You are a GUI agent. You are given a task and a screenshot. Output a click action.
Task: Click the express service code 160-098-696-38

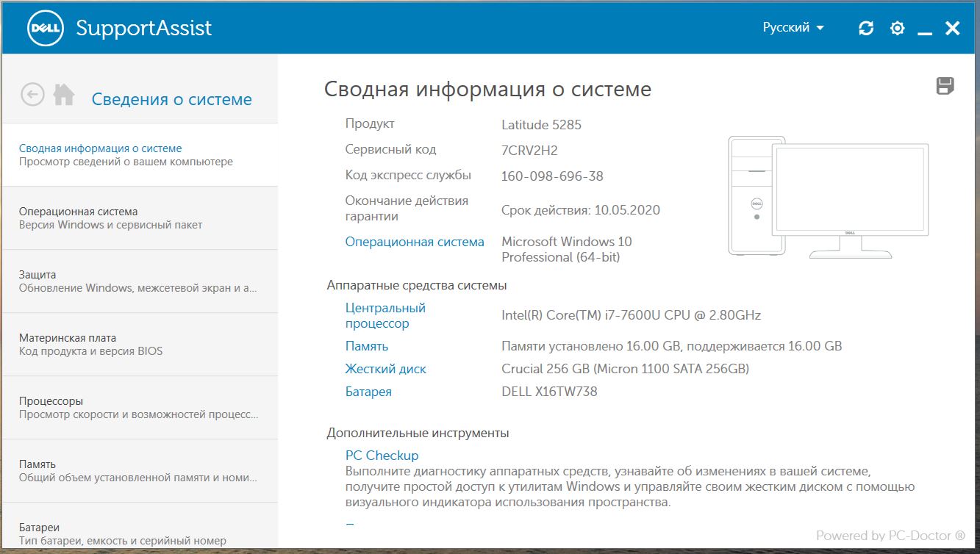[552, 176]
